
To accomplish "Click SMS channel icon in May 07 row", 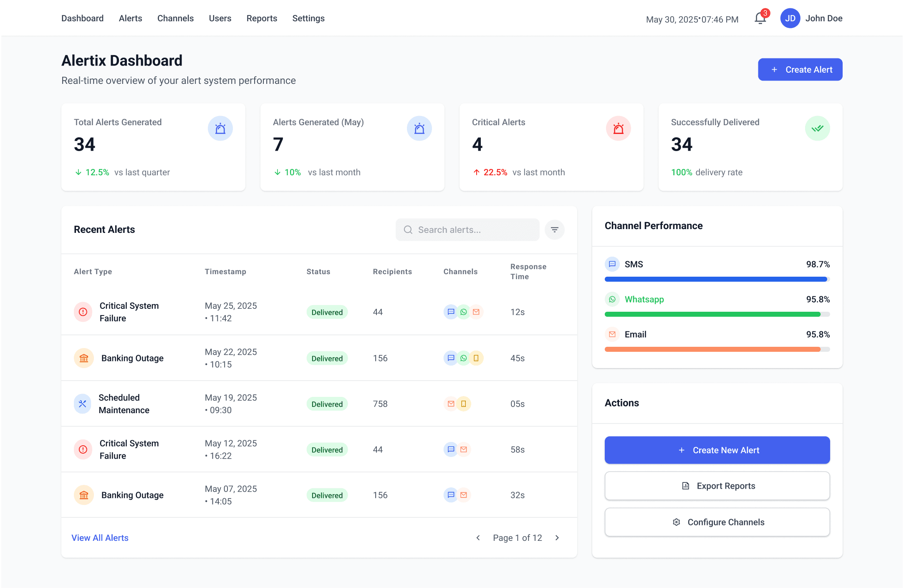I will [451, 495].
